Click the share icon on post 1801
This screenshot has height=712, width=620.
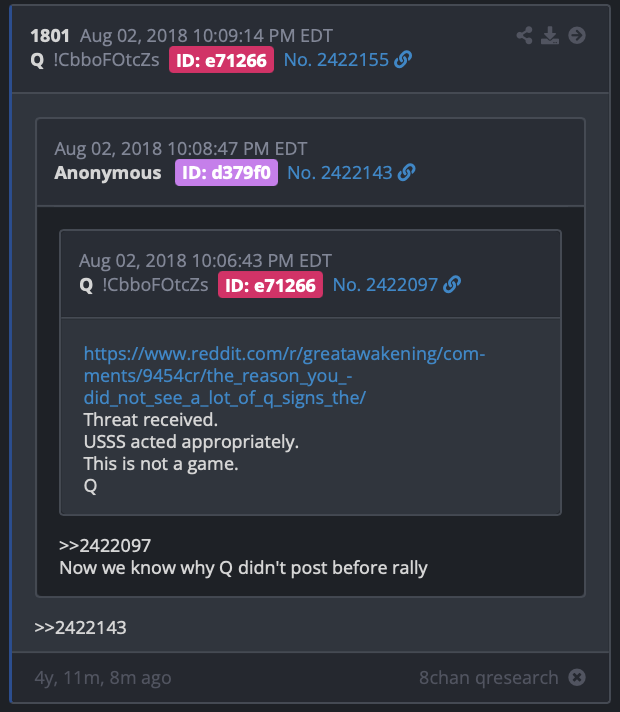(x=524, y=35)
